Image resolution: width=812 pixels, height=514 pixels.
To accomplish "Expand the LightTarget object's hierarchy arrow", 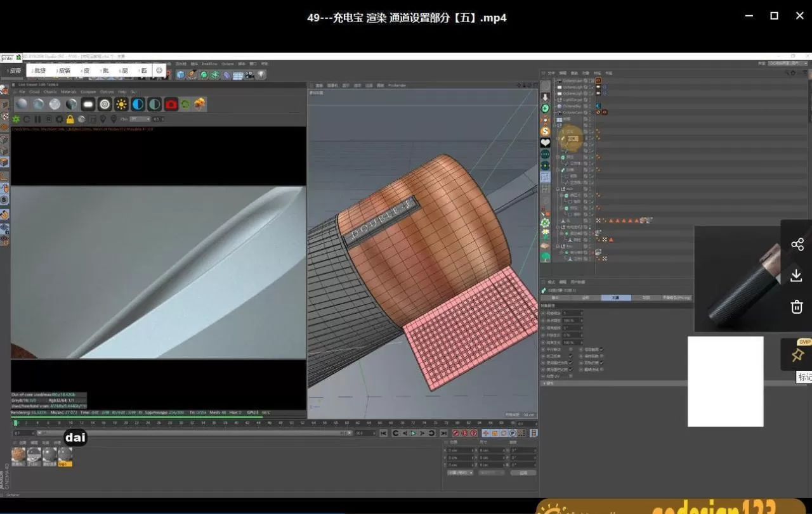I will click(x=555, y=100).
